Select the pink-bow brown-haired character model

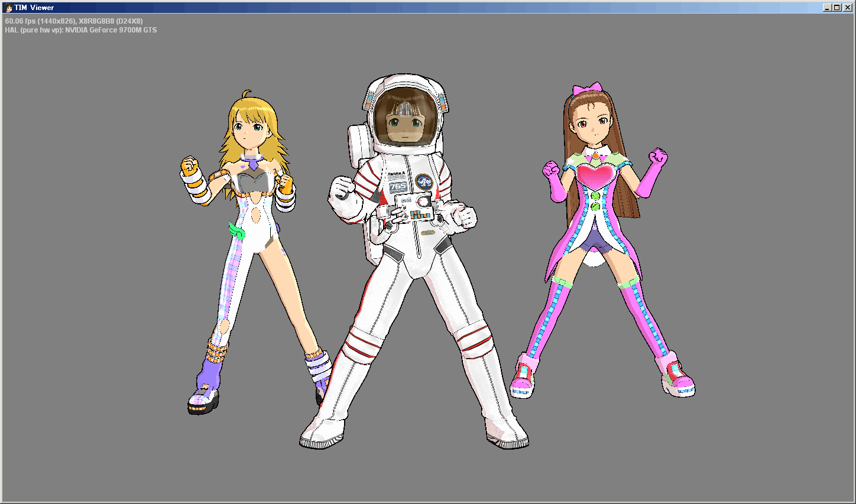(603, 241)
